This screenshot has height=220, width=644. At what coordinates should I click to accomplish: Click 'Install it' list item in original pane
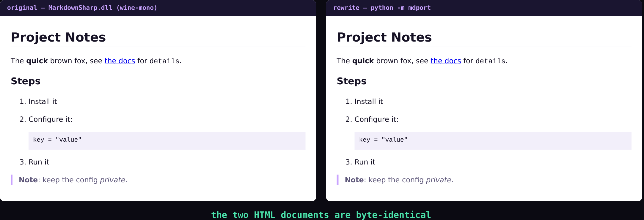click(43, 102)
